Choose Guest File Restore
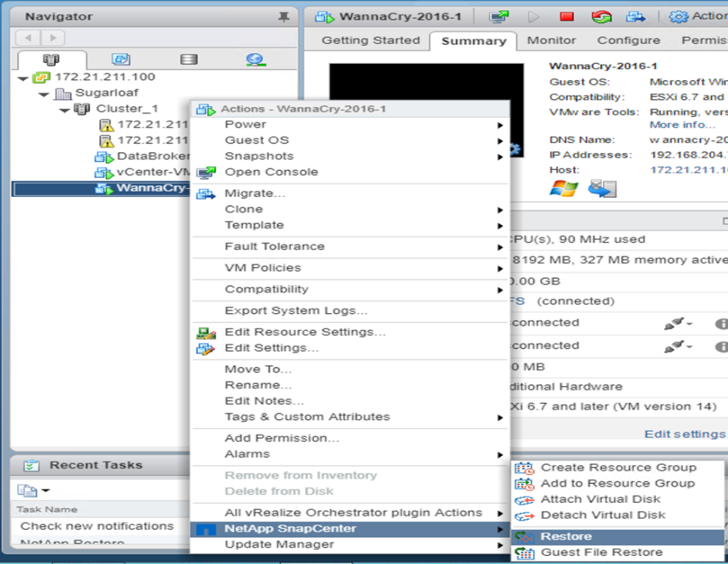The height and width of the screenshot is (564, 728). [x=618, y=553]
